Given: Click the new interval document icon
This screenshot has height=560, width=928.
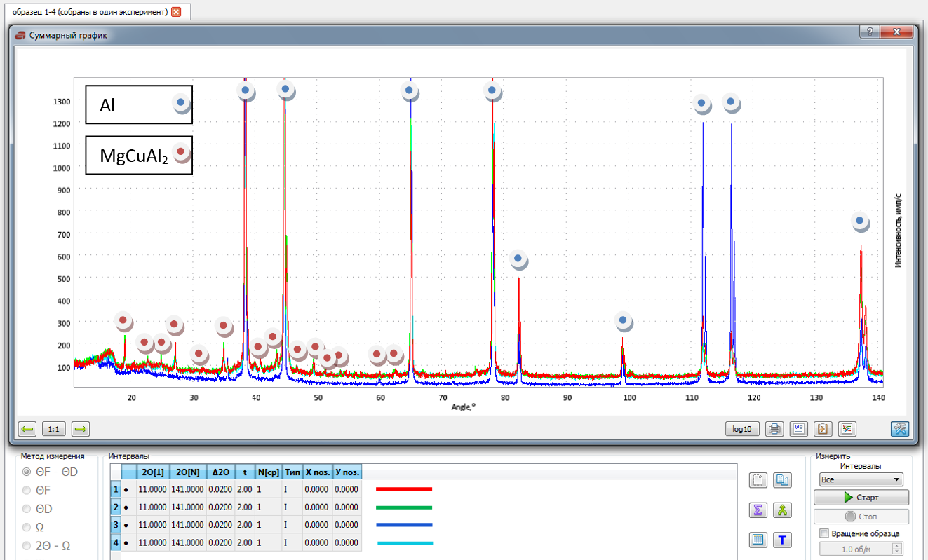Looking at the screenshot, I should pyautogui.click(x=758, y=481).
